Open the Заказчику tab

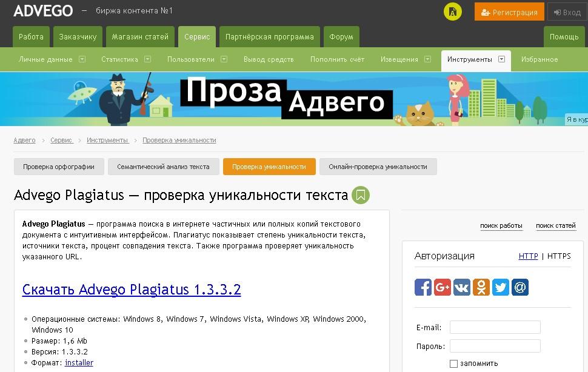pyautogui.click(x=78, y=37)
